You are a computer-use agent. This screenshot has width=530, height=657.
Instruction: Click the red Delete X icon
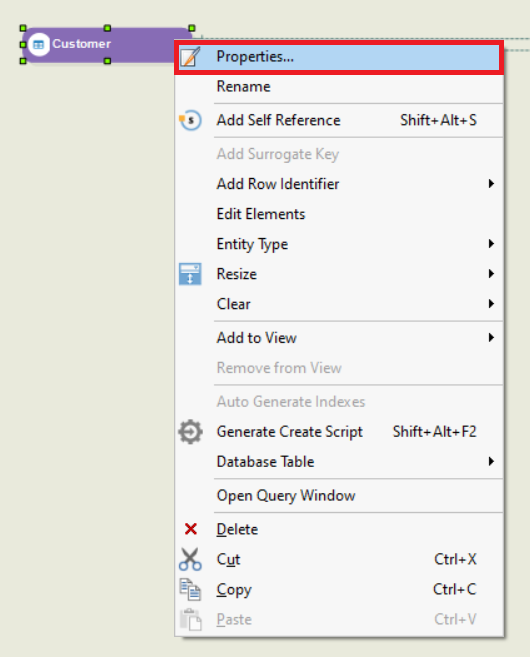pos(191,529)
